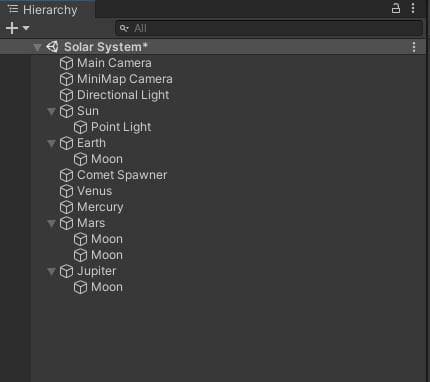Click the cube icon beside Main Camera
The height and width of the screenshot is (382, 430).
66,63
